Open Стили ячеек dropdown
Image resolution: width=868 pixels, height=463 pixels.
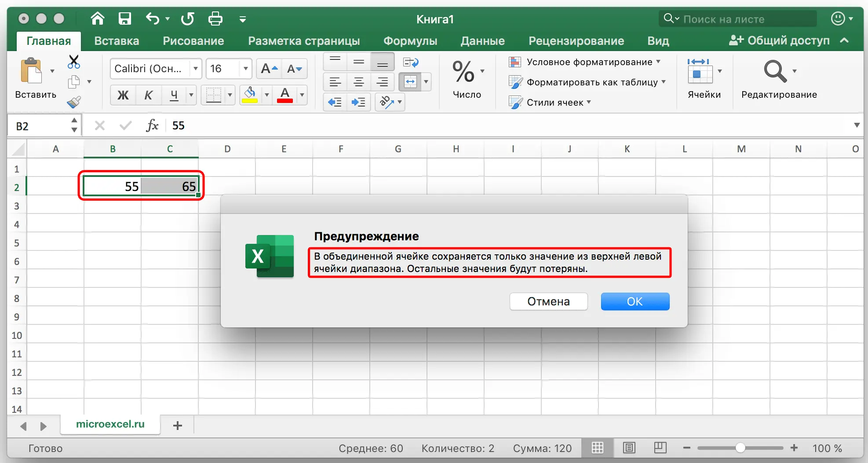point(550,102)
